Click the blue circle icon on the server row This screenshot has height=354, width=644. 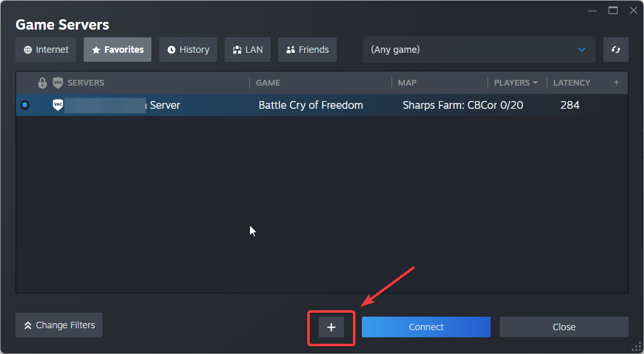24,105
